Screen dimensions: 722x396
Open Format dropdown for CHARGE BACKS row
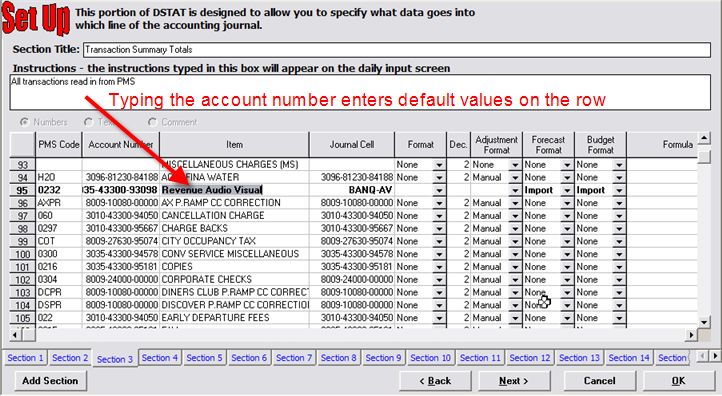(439, 229)
